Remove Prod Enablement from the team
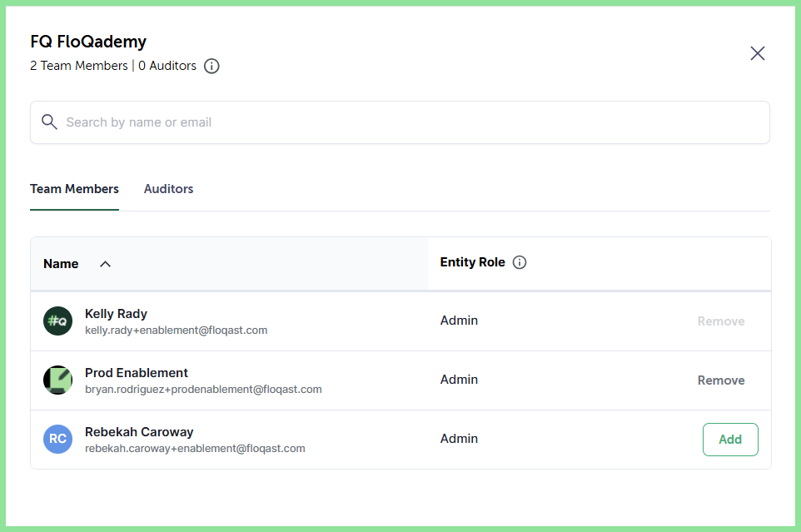 [721, 380]
